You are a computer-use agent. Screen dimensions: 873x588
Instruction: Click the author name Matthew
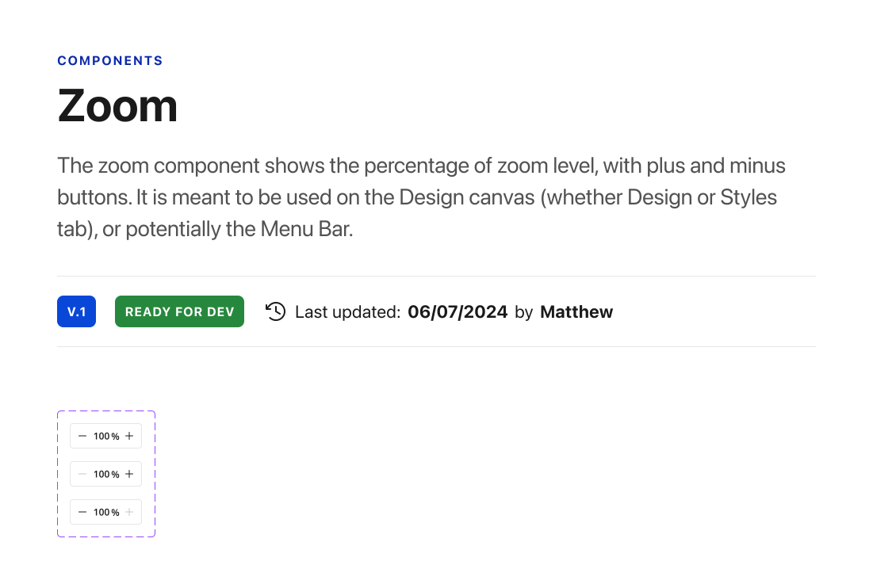point(576,311)
